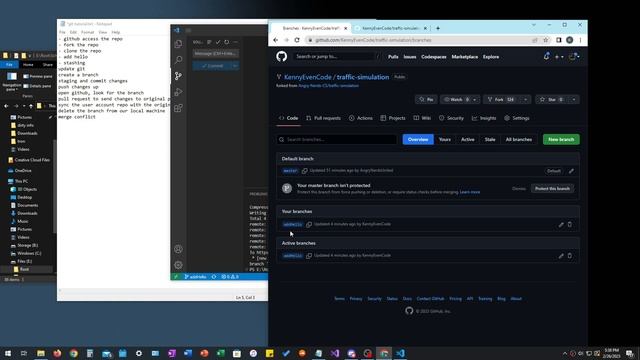This screenshot has height=360, width=640.
Task: Click the New branch button
Action: 561,140
